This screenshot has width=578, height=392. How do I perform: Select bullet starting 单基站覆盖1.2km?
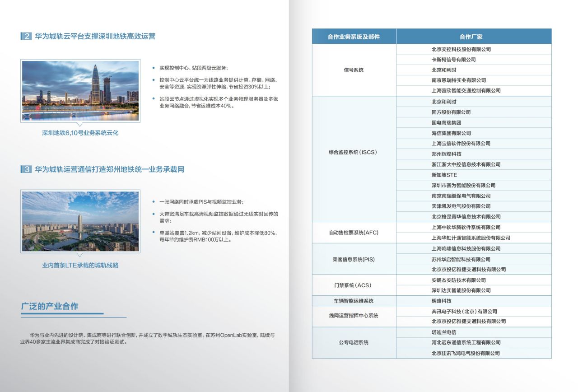click(x=218, y=237)
